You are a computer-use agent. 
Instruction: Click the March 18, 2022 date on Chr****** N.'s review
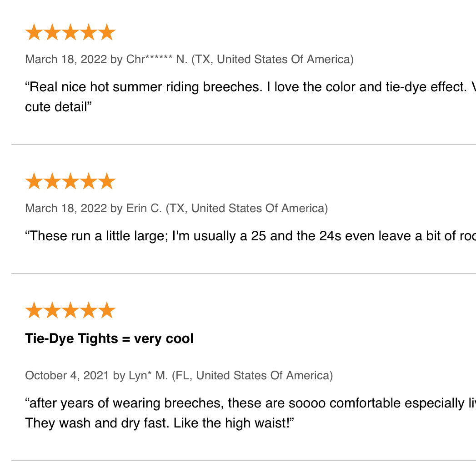coord(66,59)
